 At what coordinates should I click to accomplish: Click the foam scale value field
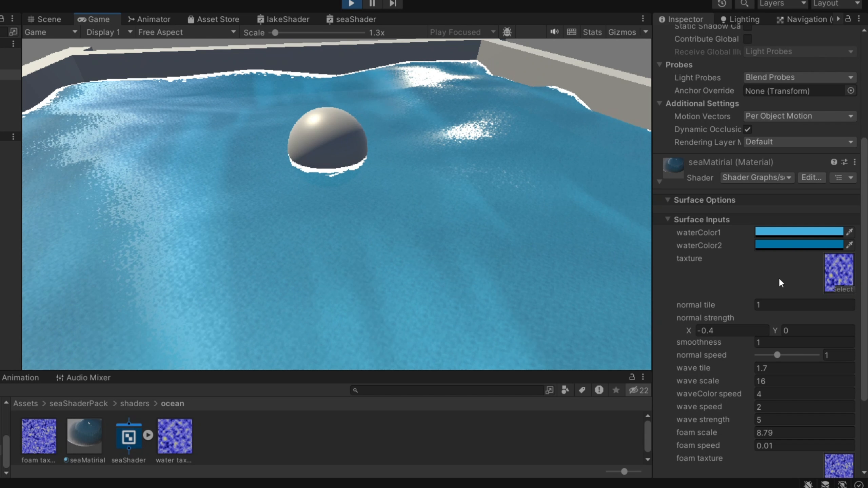[x=805, y=433]
